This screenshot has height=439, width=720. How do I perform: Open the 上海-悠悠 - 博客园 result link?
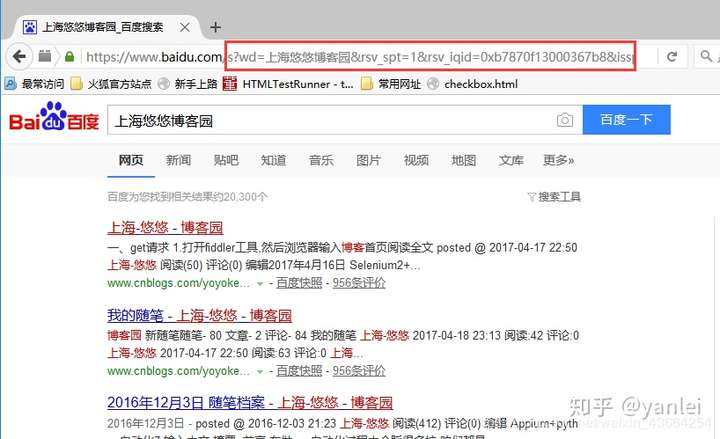165,227
